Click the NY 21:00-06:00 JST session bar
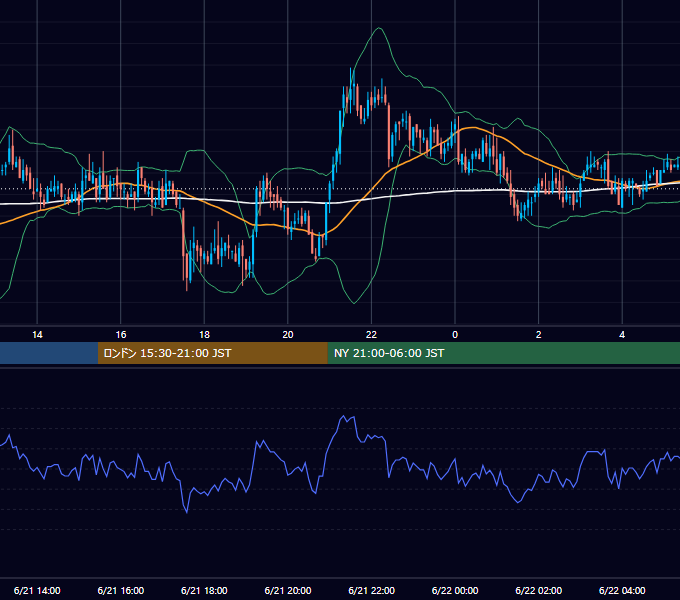This screenshot has width=680, height=600. click(x=503, y=353)
